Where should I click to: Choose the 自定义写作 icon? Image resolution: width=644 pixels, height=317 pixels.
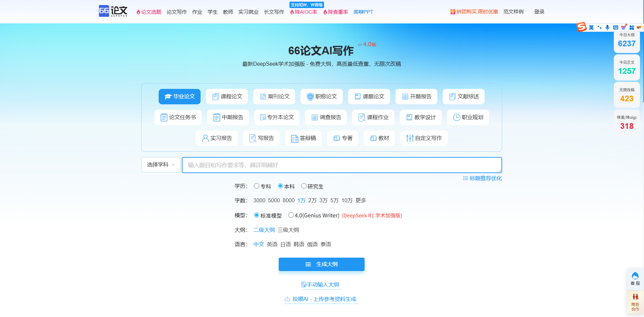coord(409,138)
